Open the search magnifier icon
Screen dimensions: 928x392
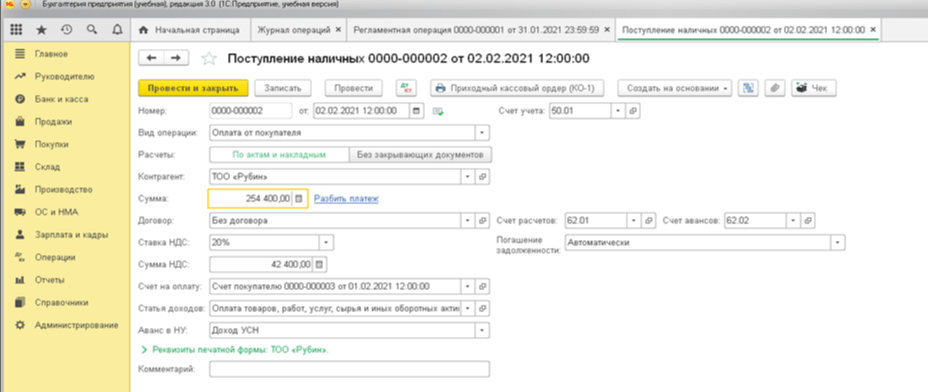point(92,29)
